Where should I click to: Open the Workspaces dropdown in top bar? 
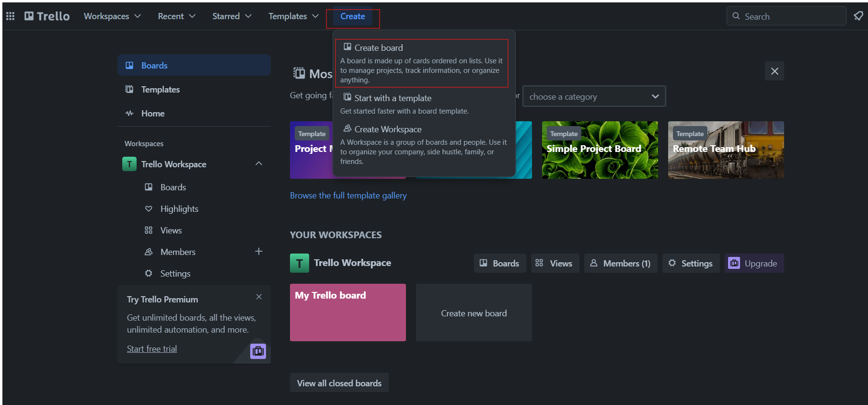point(112,16)
